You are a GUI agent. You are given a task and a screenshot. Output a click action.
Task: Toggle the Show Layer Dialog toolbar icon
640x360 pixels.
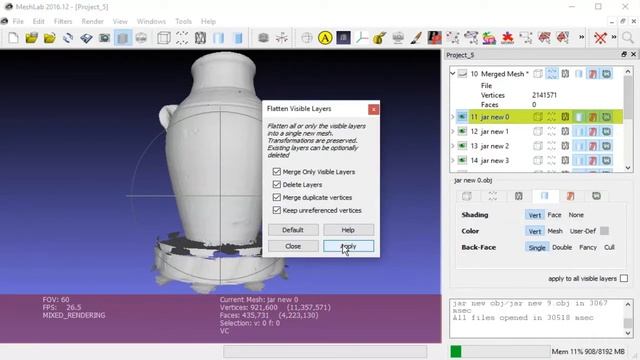[x=123, y=38]
